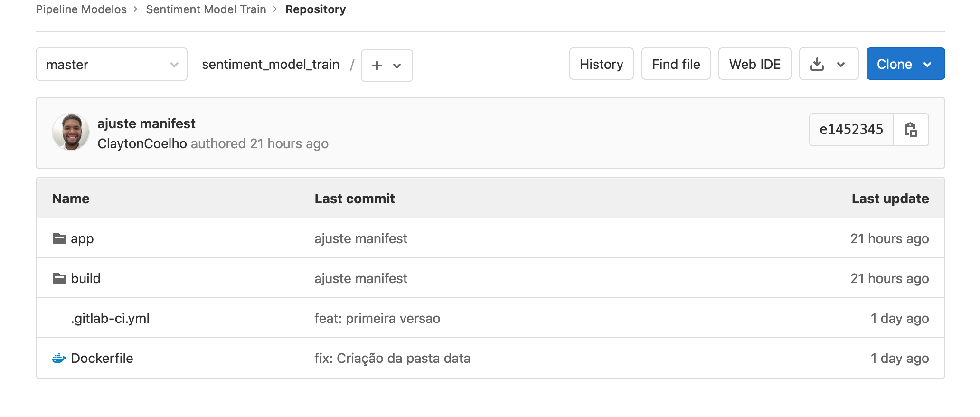Open ClaytonCoelho's avatar picture
Screen dimensions: 980x417
pyautogui.click(x=71, y=132)
